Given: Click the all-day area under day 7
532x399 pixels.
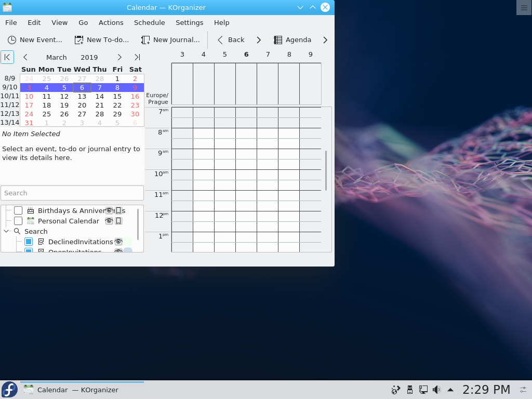Looking at the screenshot, I should [x=268, y=84].
